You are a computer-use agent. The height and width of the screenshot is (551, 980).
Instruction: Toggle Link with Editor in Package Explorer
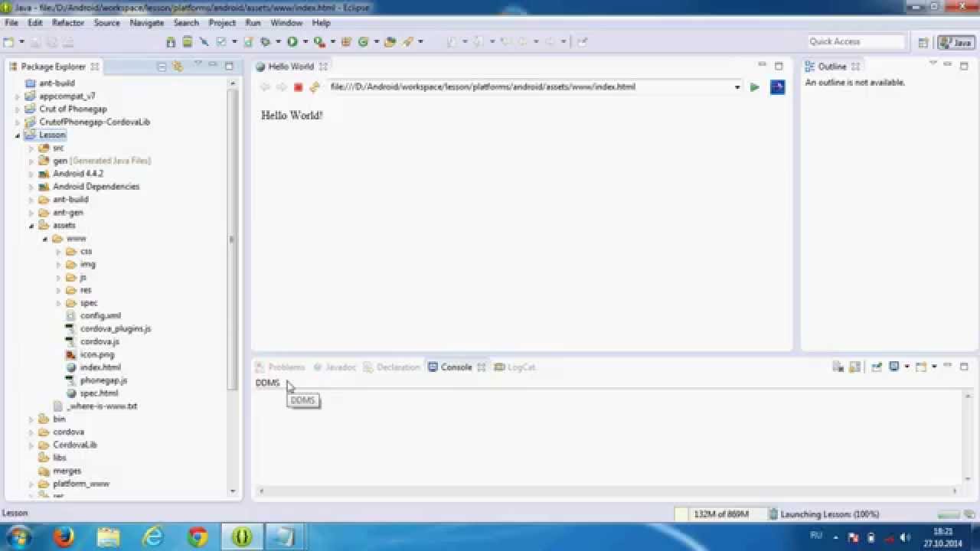[x=178, y=67]
